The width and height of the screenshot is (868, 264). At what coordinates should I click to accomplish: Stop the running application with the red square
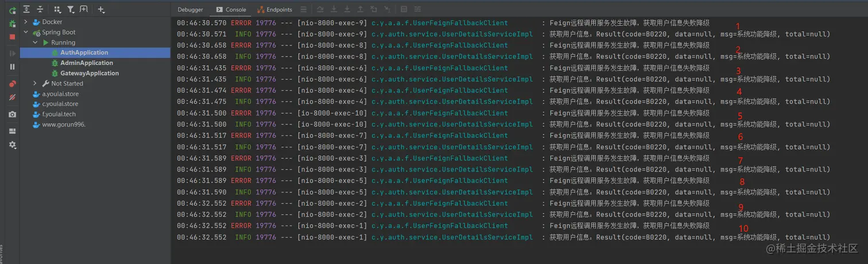click(12, 37)
